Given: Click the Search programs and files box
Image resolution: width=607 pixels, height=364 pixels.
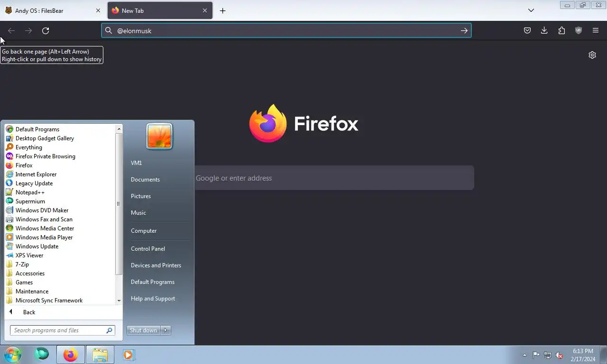Looking at the screenshot, I should (x=63, y=330).
